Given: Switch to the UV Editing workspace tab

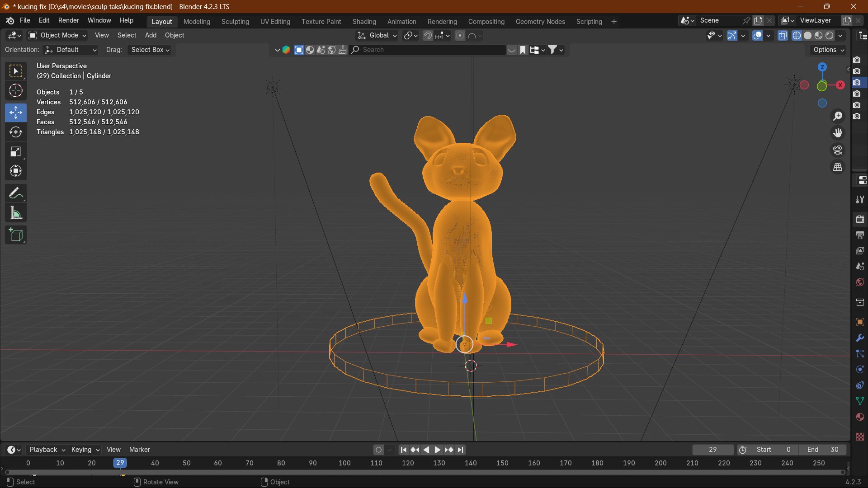Looking at the screenshot, I should [275, 22].
